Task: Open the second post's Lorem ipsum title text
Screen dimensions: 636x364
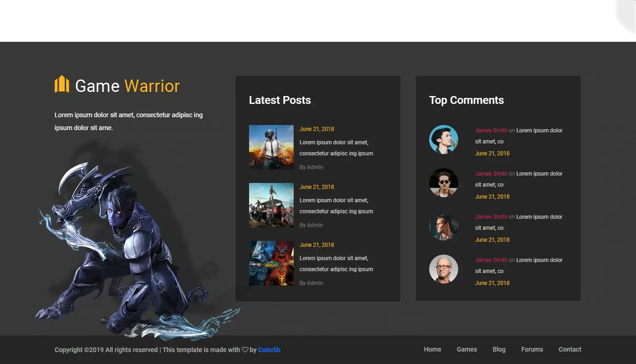Action: point(336,206)
